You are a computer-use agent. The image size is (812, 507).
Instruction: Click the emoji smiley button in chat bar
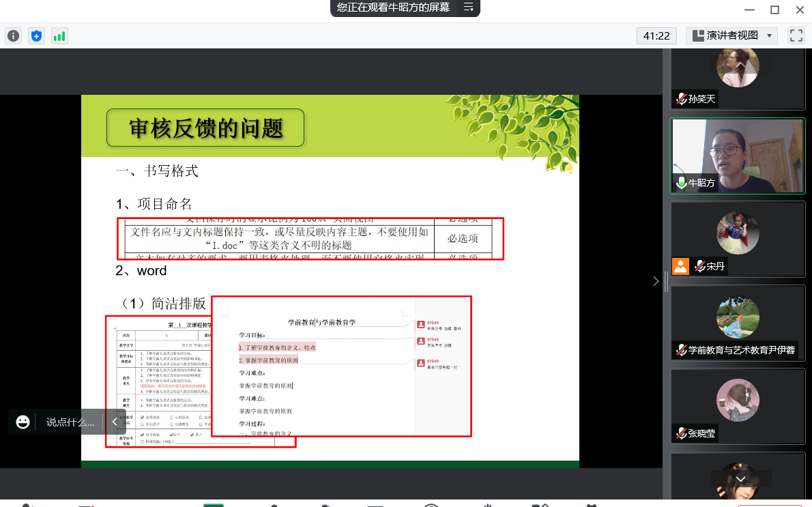coord(23,422)
